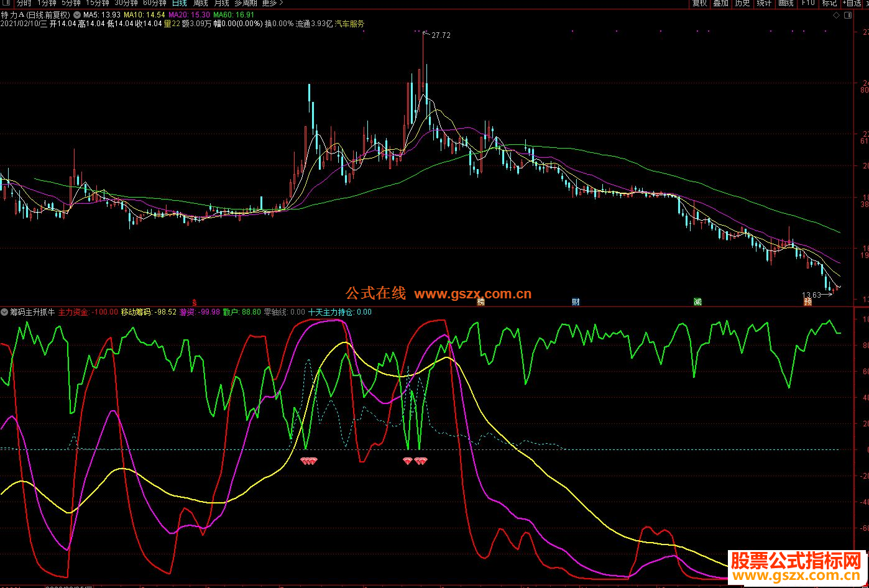Click the 复权 price adjustment button
The height and width of the screenshot is (588, 869).
699,3
